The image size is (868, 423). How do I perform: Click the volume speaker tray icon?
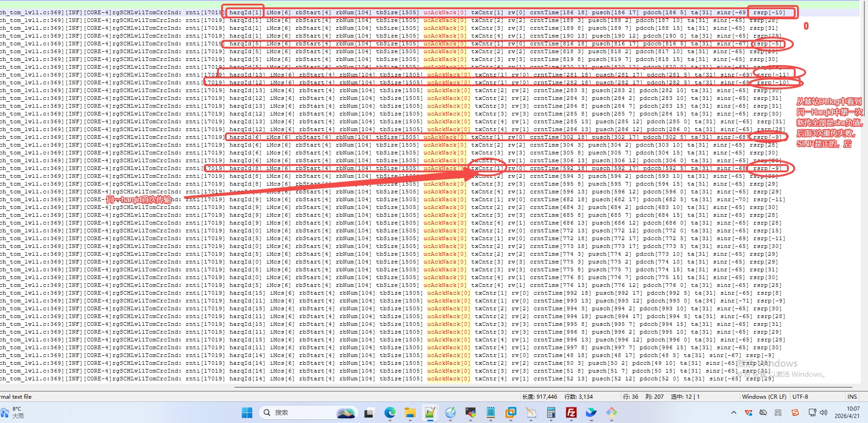pyautogui.click(x=824, y=412)
